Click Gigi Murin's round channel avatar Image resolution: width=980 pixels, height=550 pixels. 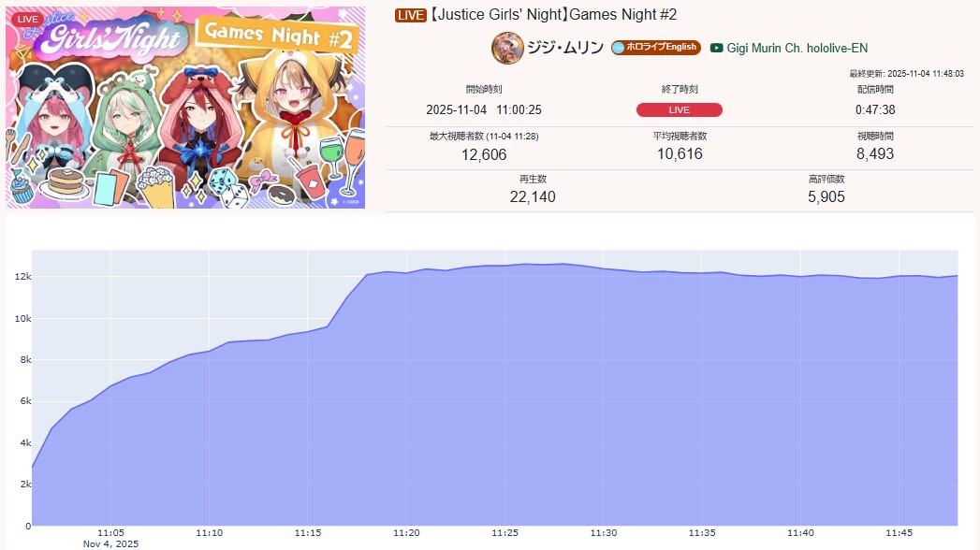(507, 48)
